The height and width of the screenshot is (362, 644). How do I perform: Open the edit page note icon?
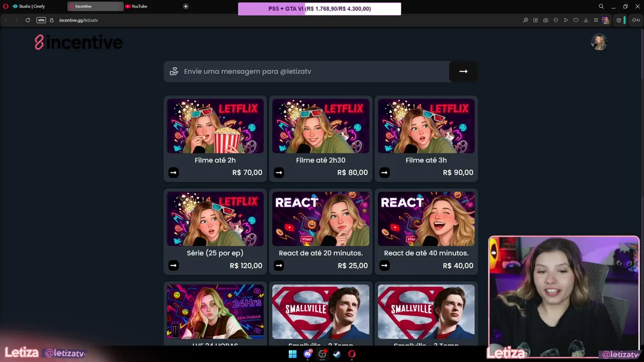[536, 20]
